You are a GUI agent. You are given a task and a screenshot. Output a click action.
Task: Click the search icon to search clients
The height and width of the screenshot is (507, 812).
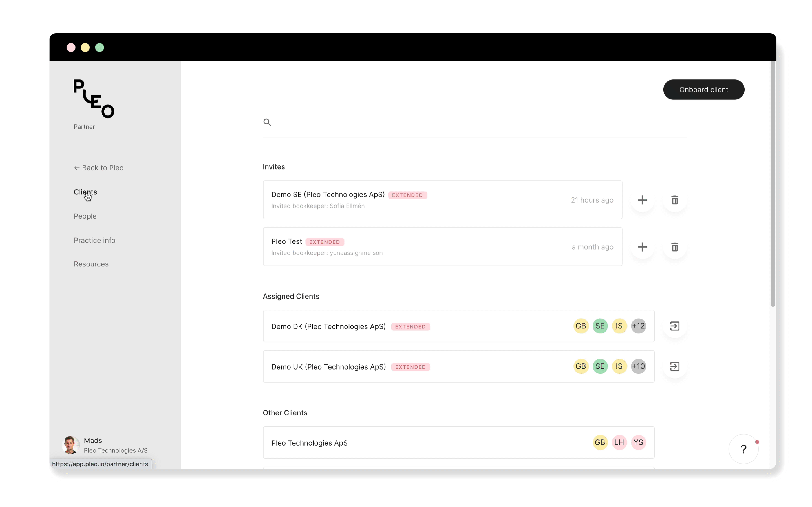267,122
